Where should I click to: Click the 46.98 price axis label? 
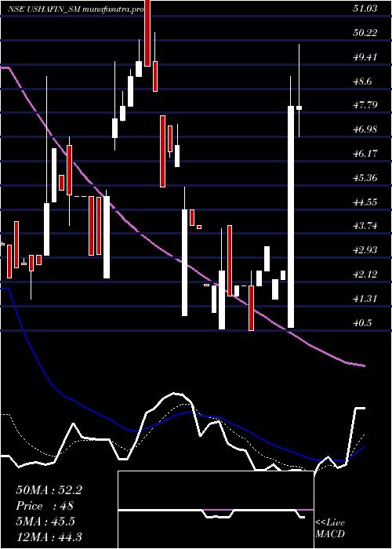click(365, 129)
